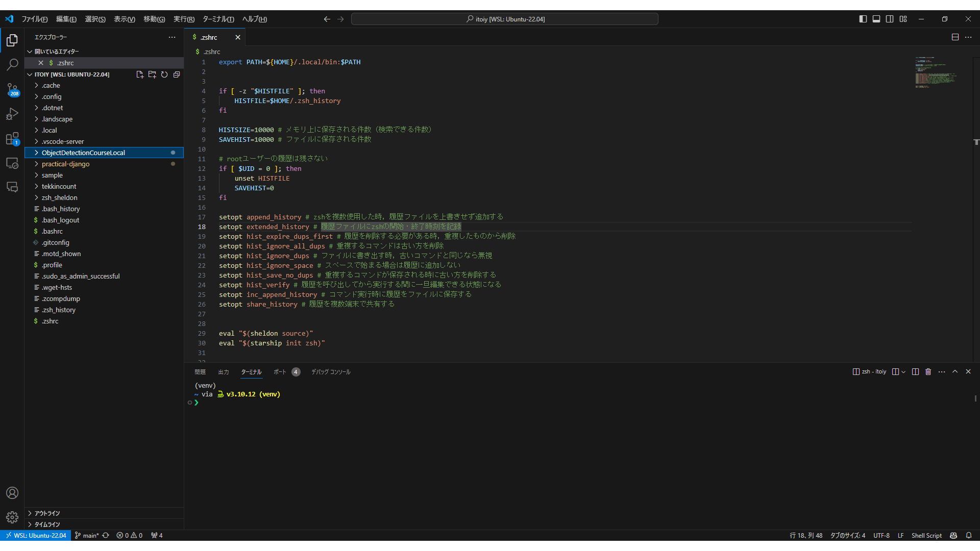This screenshot has width=980, height=551.
Task: Open the Manage gear menu
Action: click(12, 517)
